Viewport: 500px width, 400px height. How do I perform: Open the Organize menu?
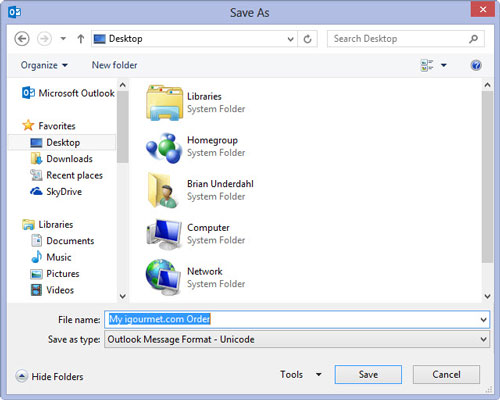[44, 65]
